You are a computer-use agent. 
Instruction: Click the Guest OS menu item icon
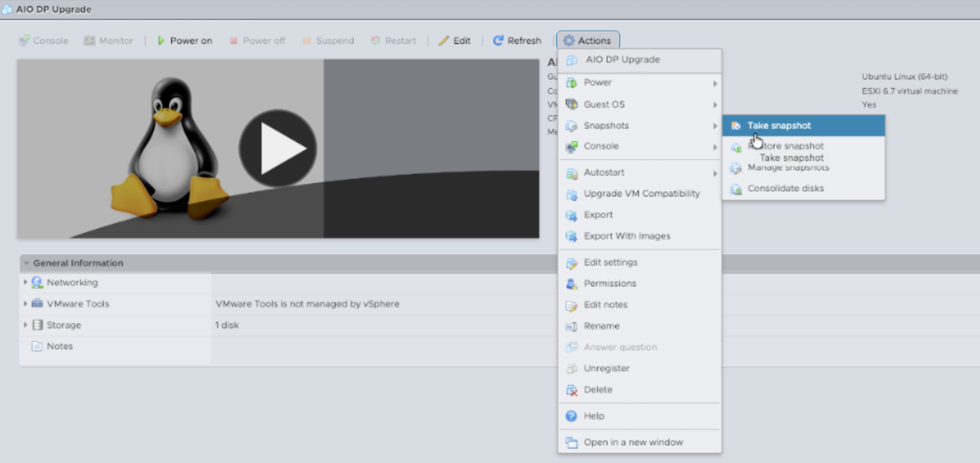[571, 104]
